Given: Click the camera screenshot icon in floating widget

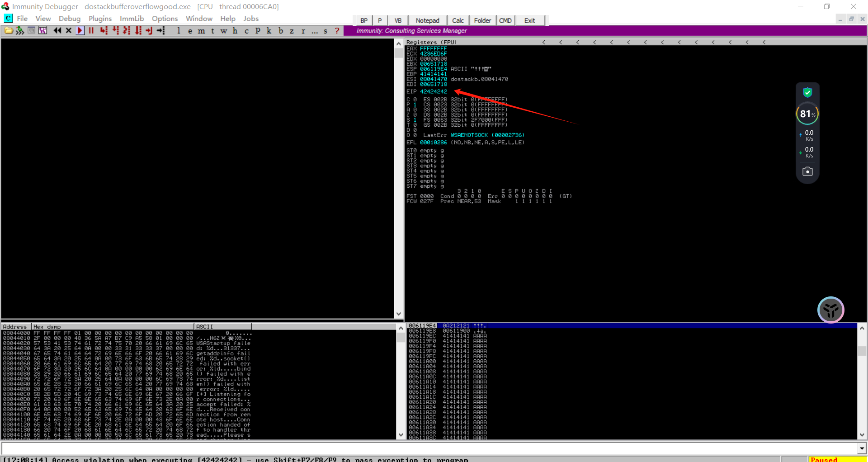Looking at the screenshot, I should tap(807, 171).
